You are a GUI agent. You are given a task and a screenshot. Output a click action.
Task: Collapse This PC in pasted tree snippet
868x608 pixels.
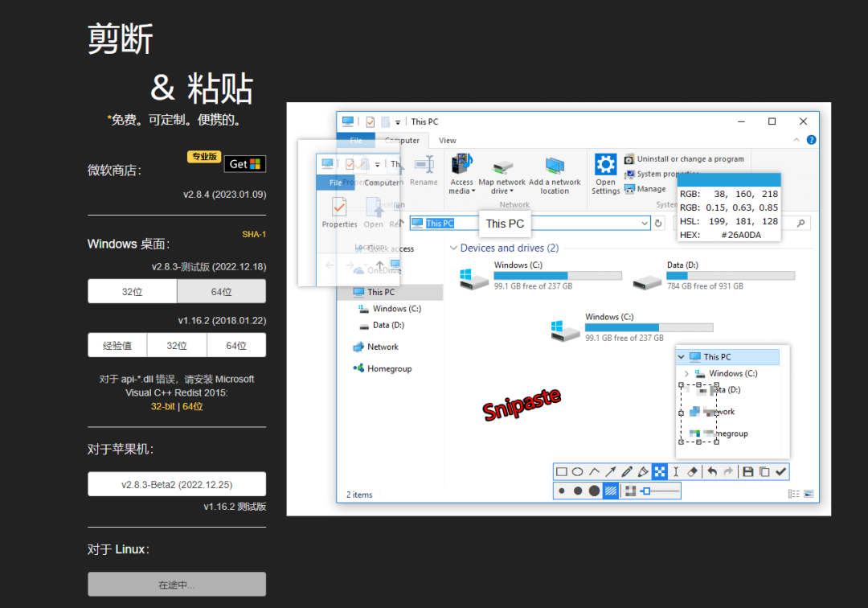point(682,357)
